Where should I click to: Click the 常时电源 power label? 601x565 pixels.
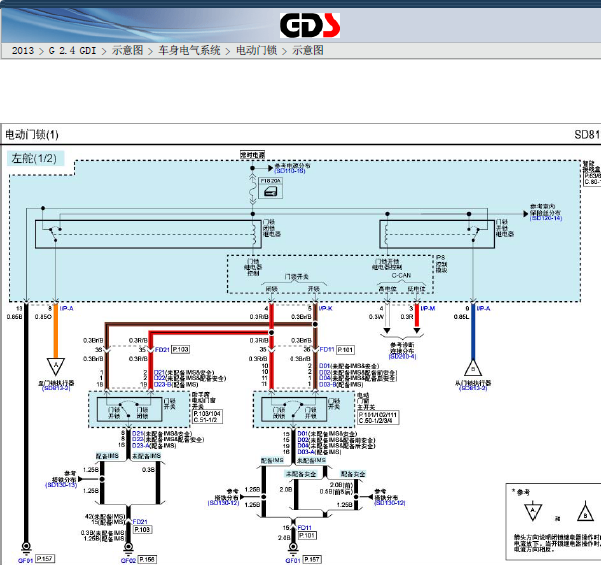[x=252, y=155]
